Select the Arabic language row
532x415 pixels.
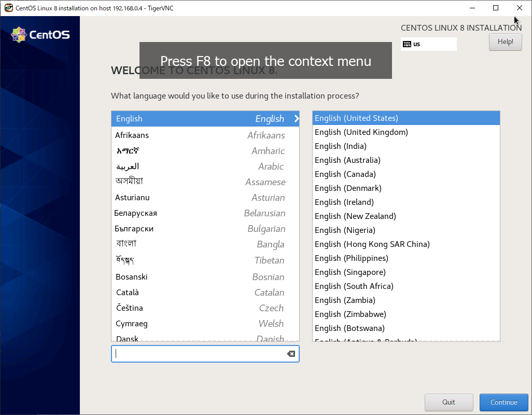205,167
